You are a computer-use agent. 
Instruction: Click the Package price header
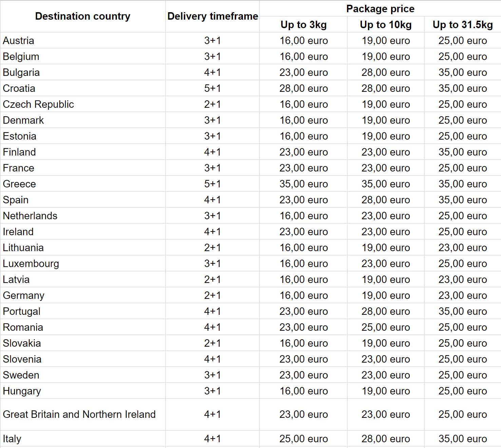[380, 9]
